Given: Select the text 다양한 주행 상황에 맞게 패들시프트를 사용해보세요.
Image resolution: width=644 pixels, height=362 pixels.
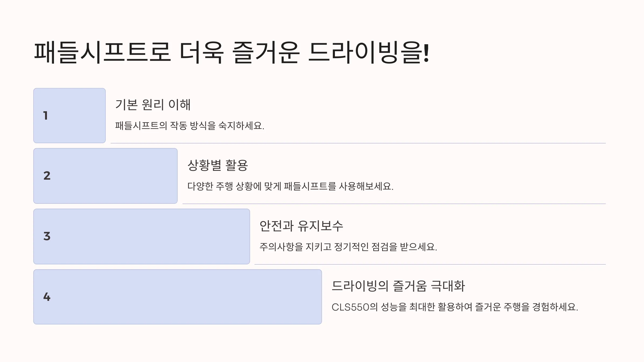Looking at the screenshot, I should [x=290, y=186].
